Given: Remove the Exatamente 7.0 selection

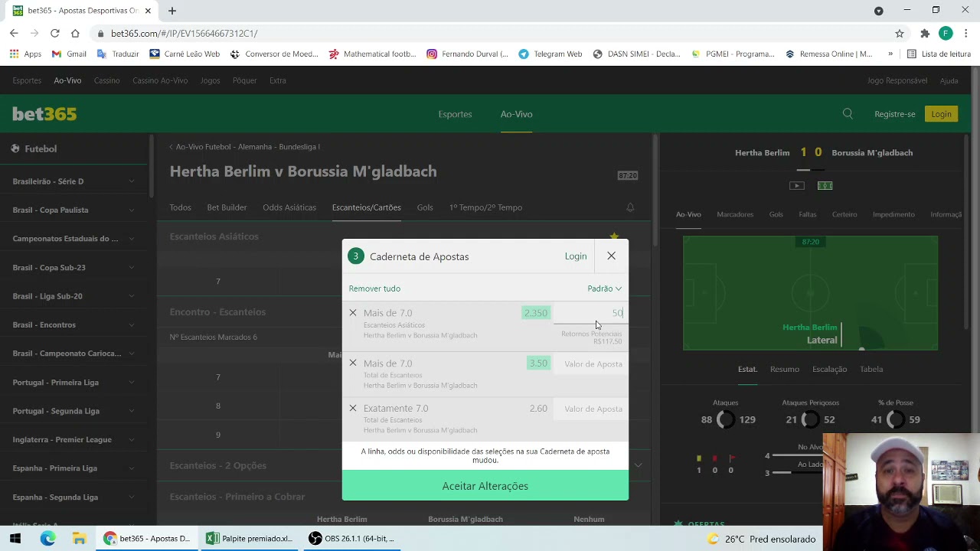Looking at the screenshot, I should coord(353,408).
